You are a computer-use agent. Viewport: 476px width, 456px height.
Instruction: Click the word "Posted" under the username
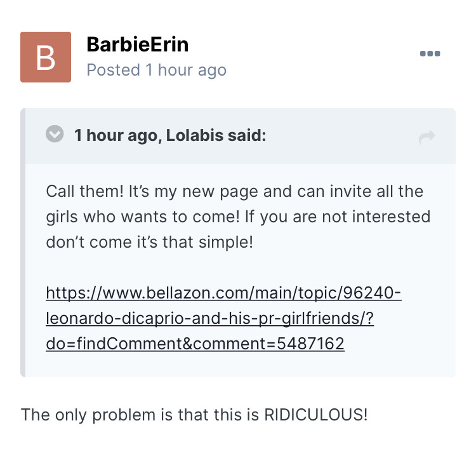(x=113, y=69)
